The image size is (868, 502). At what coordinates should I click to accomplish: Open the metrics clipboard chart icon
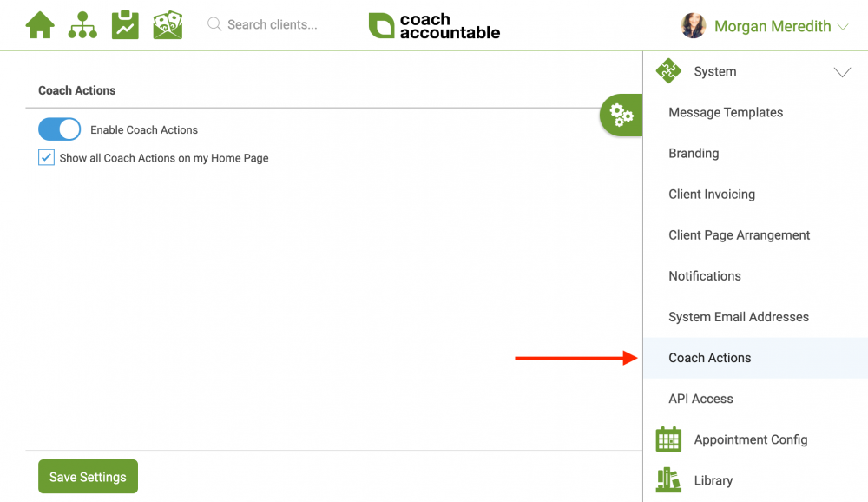125,25
